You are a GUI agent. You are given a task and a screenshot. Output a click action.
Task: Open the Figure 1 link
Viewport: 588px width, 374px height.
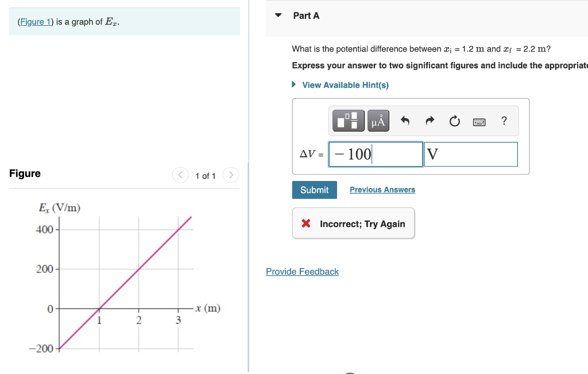pyautogui.click(x=35, y=21)
